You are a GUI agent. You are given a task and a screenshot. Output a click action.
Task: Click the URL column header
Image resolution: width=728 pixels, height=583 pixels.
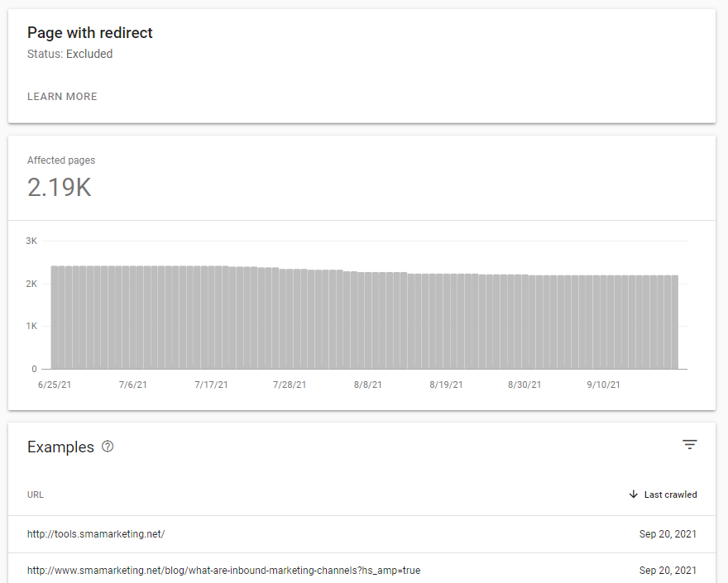(36, 495)
